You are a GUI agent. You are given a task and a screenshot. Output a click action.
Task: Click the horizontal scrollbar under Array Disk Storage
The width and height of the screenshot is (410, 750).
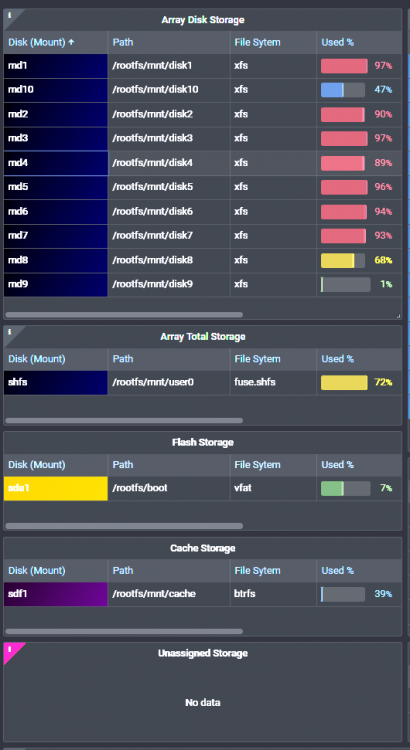click(x=124, y=315)
